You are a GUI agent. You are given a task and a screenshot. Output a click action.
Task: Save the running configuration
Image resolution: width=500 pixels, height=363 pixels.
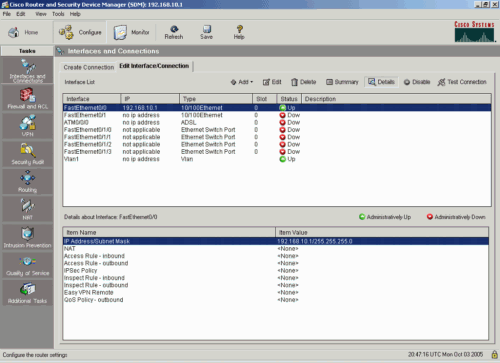point(206,32)
